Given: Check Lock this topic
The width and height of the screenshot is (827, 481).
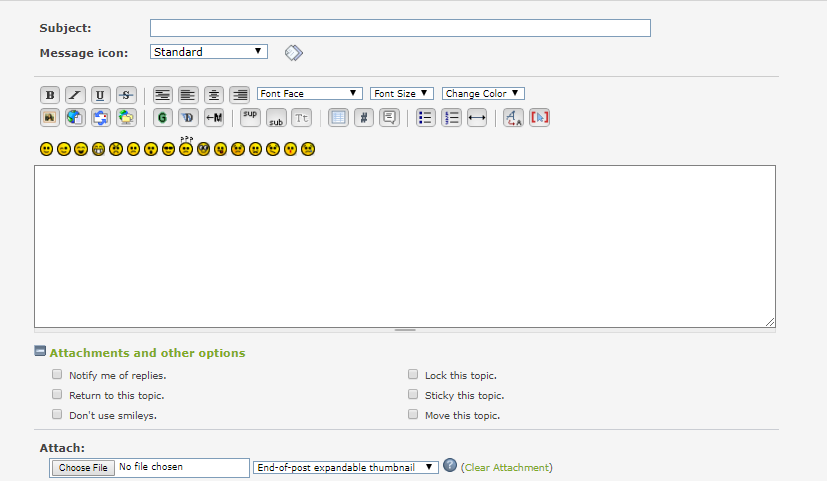Looking at the screenshot, I should click(413, 374).
